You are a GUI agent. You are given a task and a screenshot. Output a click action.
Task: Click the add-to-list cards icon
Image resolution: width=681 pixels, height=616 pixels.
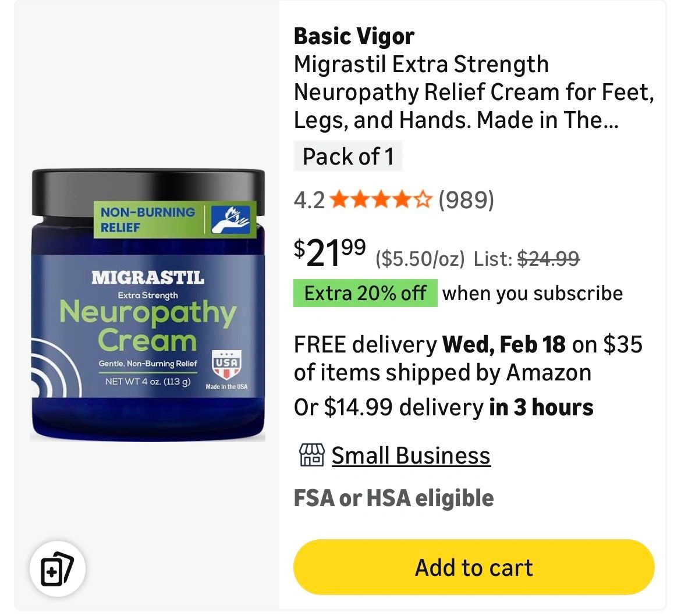coord(57,569)
